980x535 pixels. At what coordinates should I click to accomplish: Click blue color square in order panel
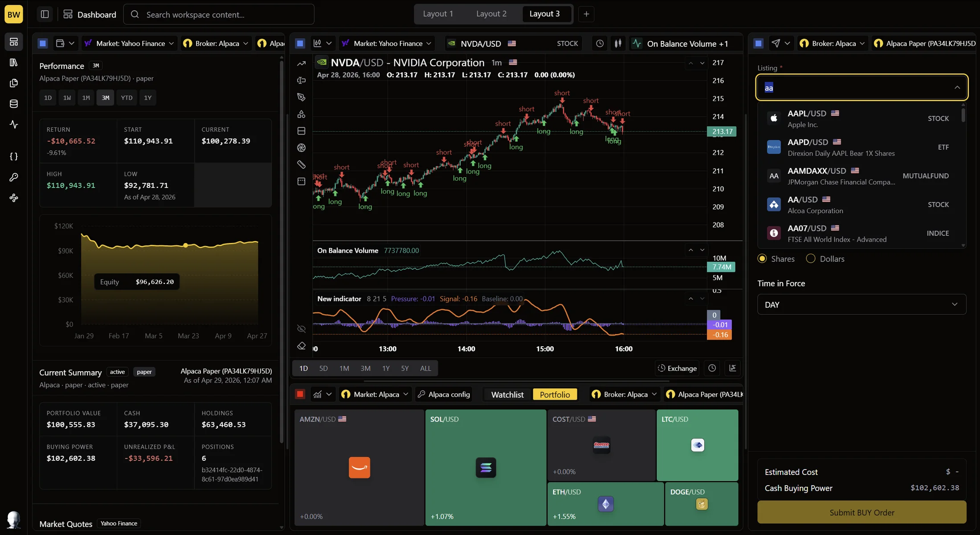tap(759, 44)
